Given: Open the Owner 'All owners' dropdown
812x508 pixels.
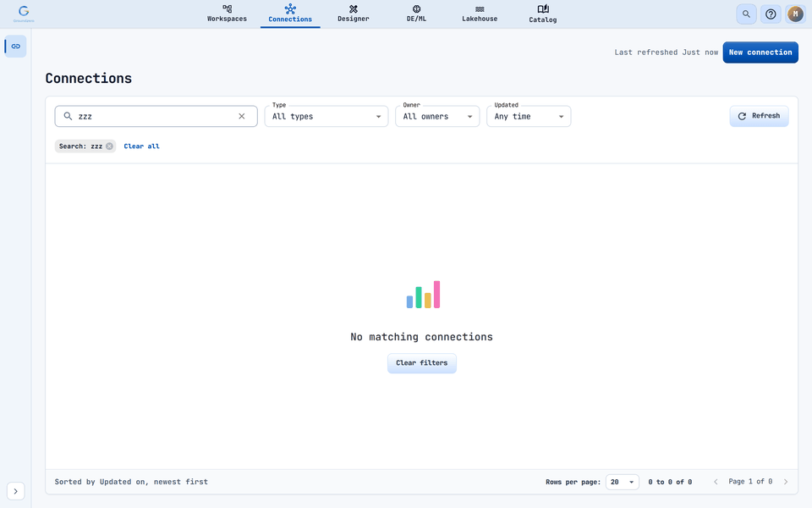Looking at the screenshot, I should click(437, 116).
